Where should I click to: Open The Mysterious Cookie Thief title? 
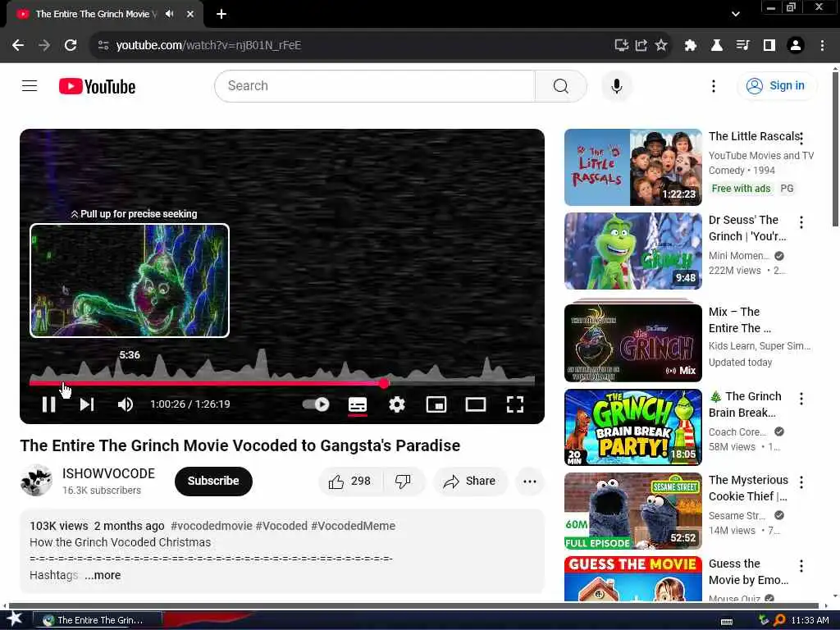(748, 488)
